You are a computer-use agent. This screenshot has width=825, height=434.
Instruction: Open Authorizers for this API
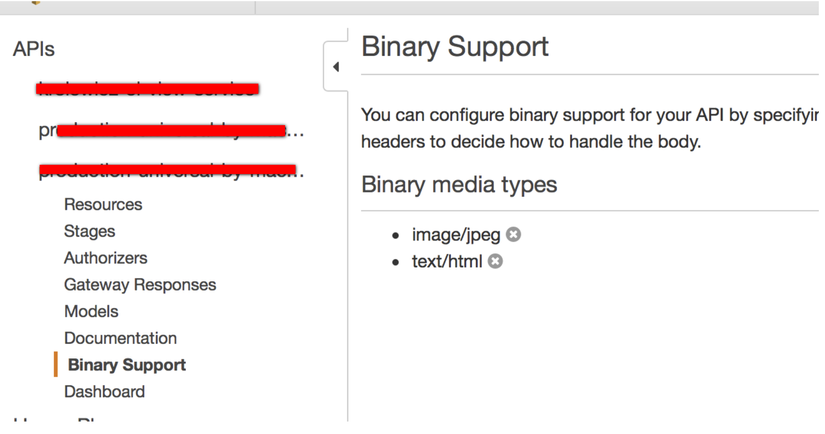coord(106,258)
